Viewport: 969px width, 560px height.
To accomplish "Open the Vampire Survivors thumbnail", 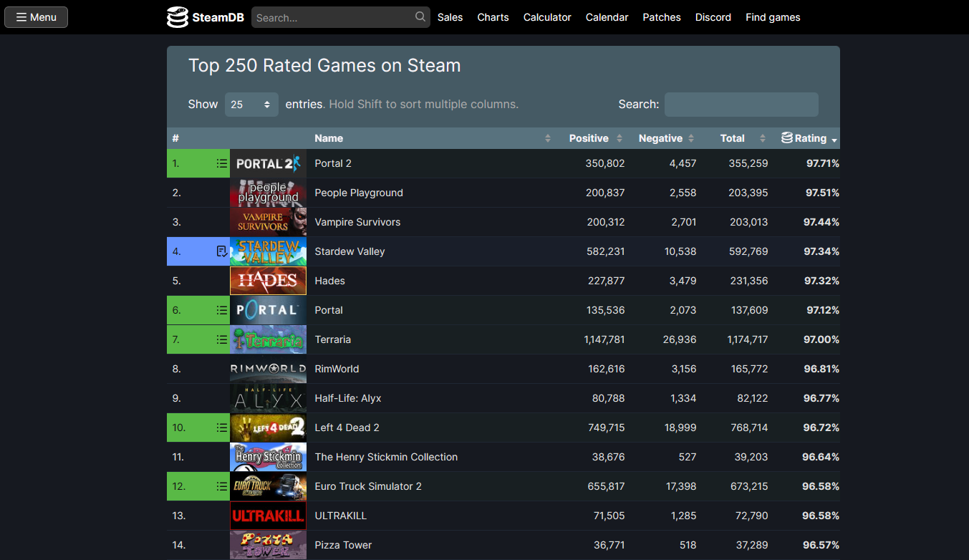I will coord(268,222).
